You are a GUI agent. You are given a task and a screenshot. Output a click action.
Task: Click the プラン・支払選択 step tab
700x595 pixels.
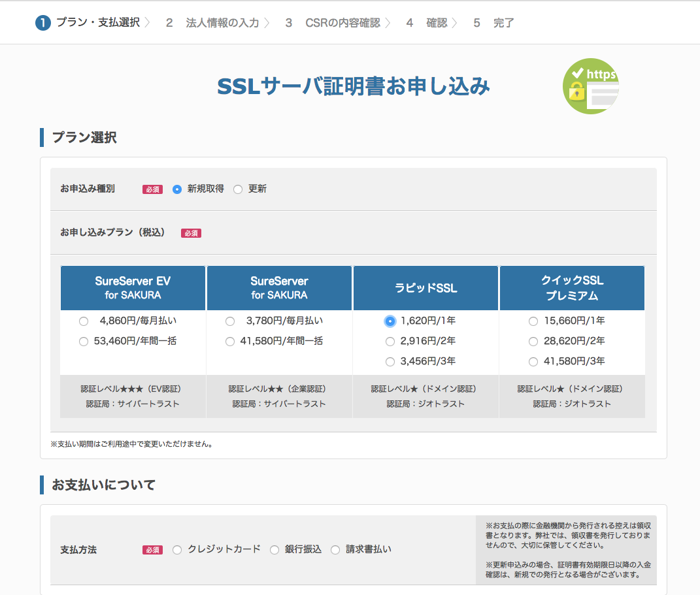[97, 23]
